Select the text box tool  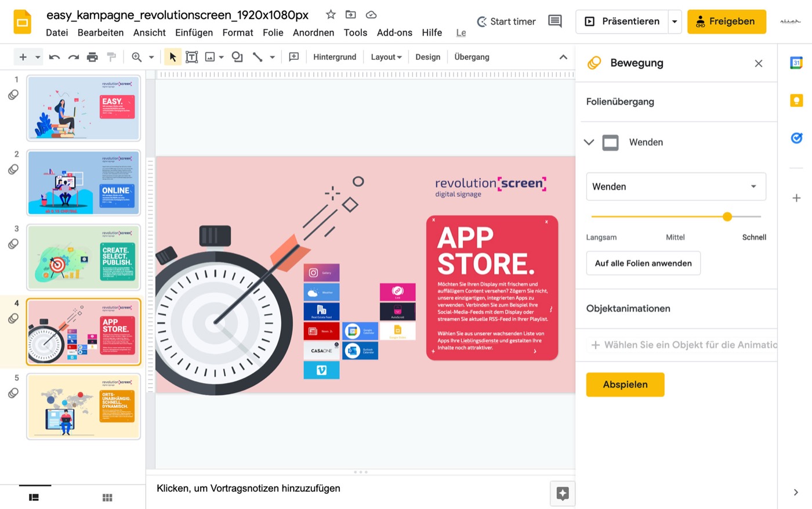pyautogui.click(x=191, y=57)
